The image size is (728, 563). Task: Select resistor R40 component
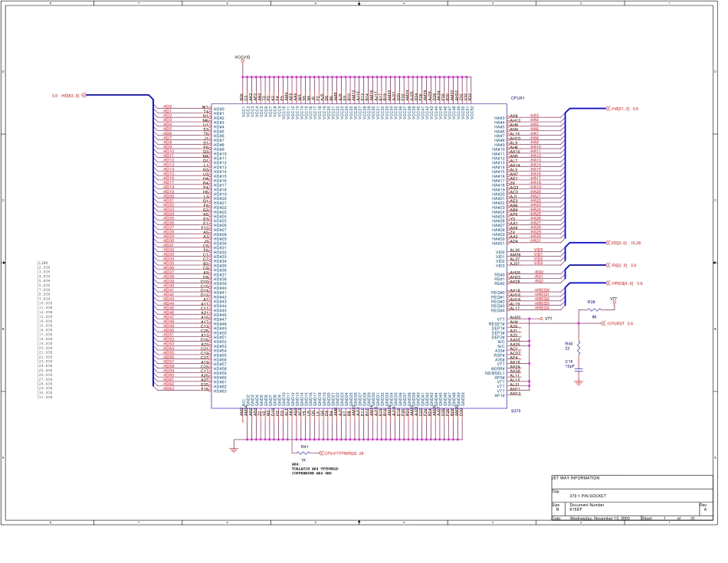point(579,346)
